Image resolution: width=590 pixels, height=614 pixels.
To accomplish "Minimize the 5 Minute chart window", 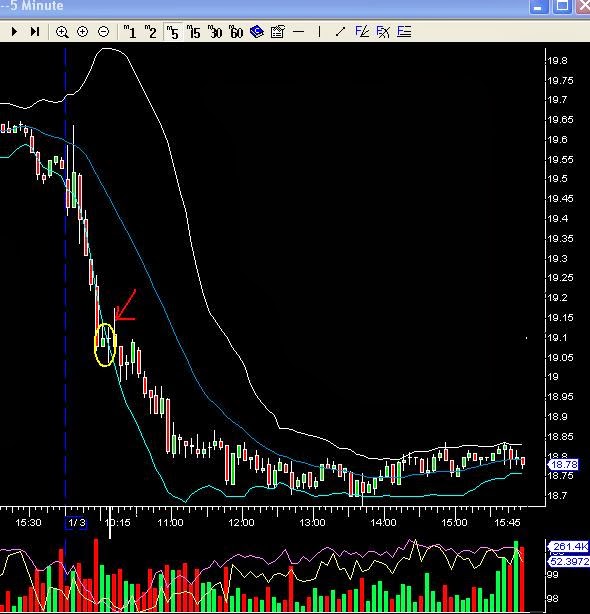I will click(539, 7).
